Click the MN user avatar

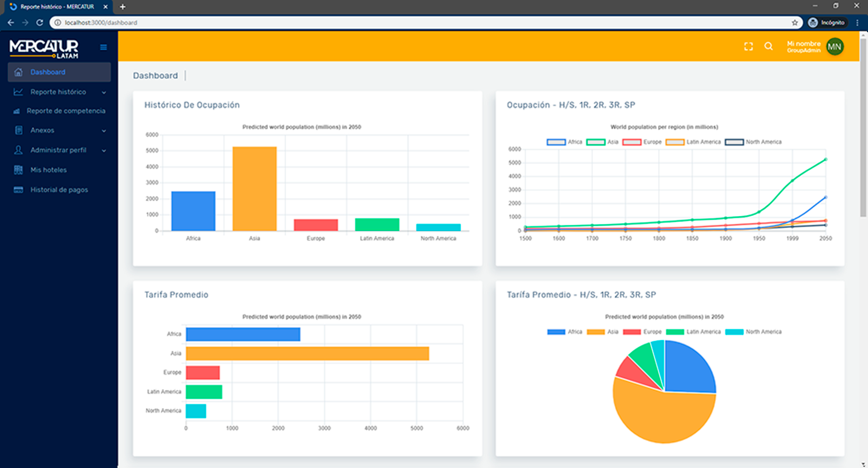tap(834, 47)
